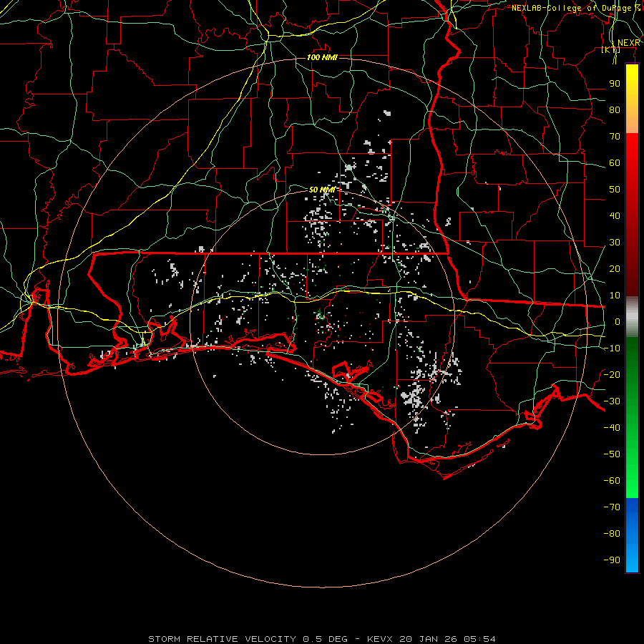Select the "[KT]" units label above scale
The image size is (644, 644).
611,49
